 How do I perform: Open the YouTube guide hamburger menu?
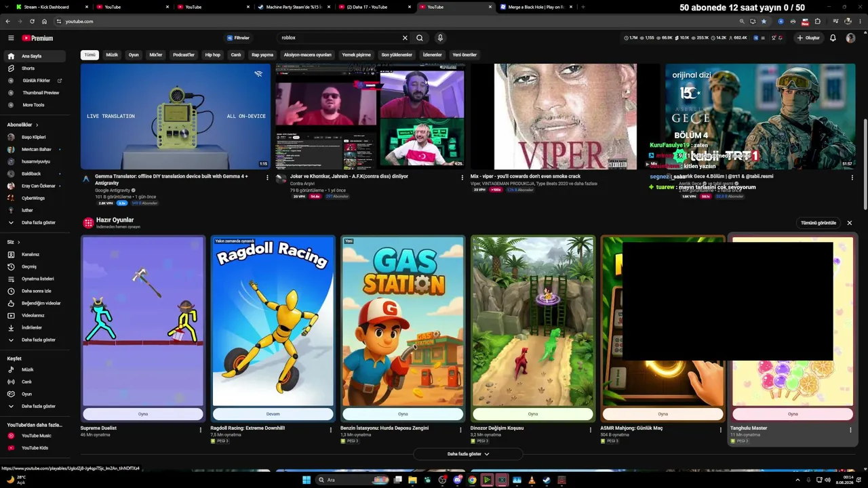coord(11,38)
